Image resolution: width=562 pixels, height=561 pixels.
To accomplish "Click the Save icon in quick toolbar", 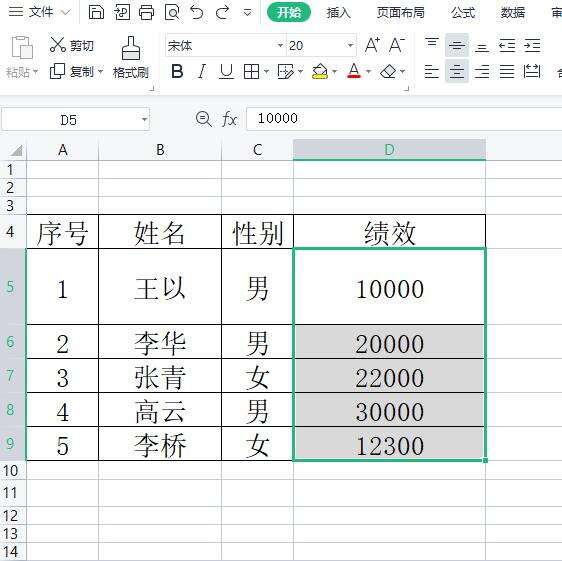I will coord(96,12).
